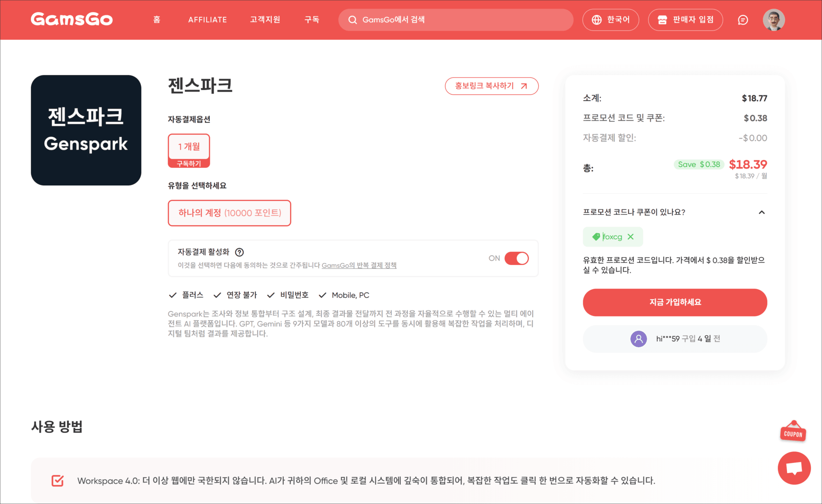Click the arrow icon on promo link button
822x504 pixels.
[524, 86]
